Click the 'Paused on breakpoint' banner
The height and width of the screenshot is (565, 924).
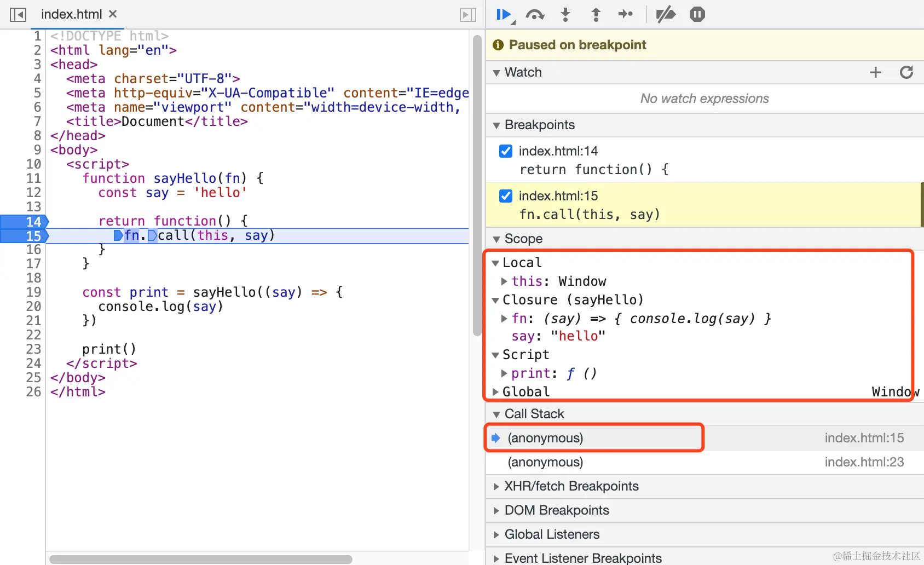(x=705, y=45)
